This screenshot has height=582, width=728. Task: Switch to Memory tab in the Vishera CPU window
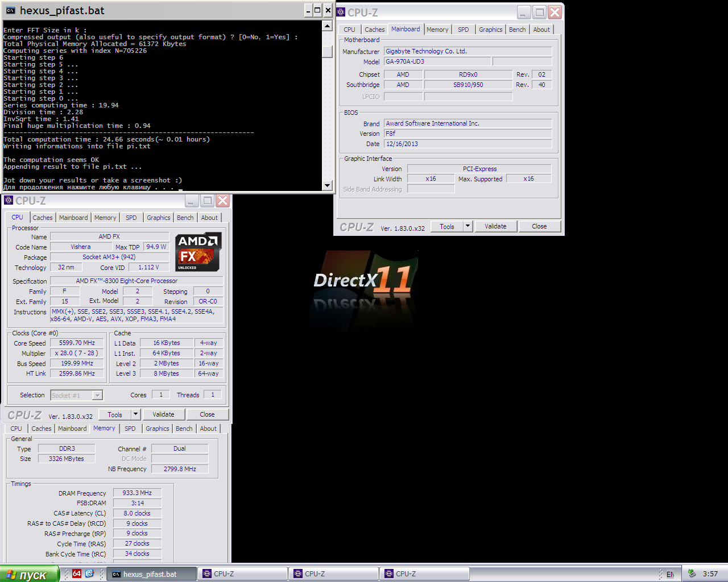tap(105, 218)
